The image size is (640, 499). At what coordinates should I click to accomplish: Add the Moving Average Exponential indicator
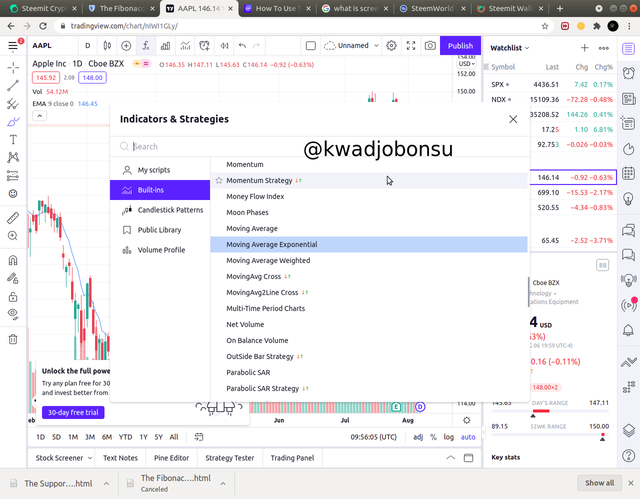(369, 244)
